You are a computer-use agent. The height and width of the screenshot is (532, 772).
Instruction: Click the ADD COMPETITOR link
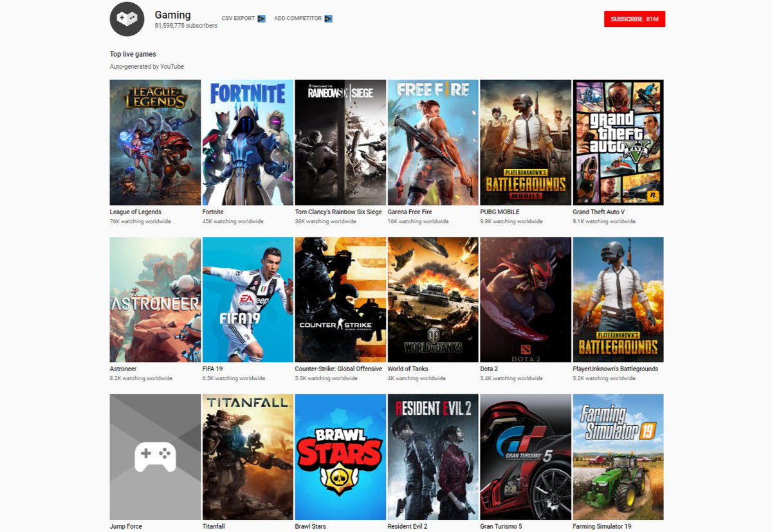coord(298,19)
